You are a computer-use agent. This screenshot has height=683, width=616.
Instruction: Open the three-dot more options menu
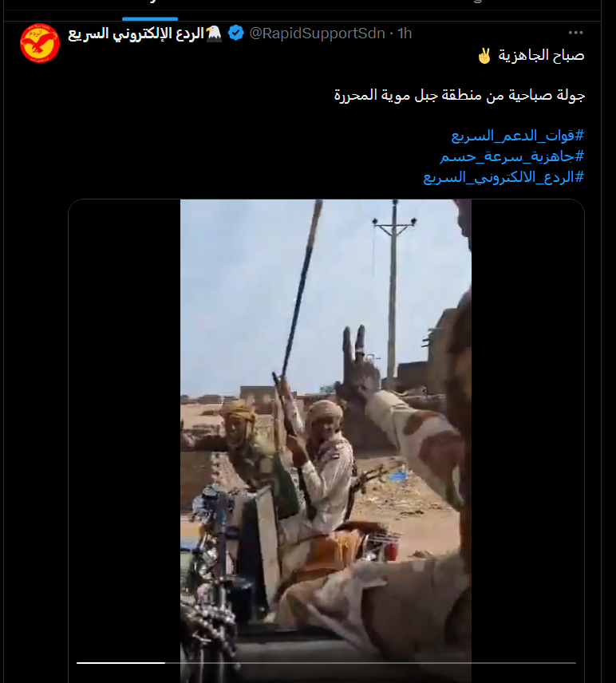[575, 33]
